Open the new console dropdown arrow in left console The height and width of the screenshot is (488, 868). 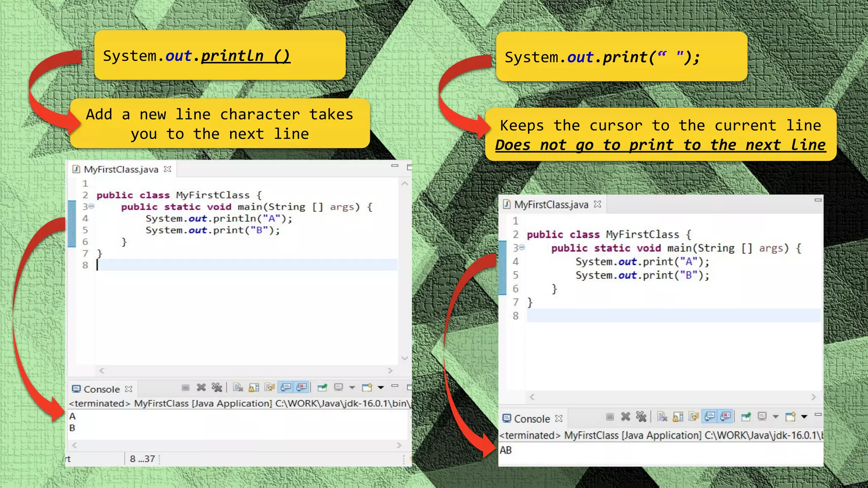381,387
